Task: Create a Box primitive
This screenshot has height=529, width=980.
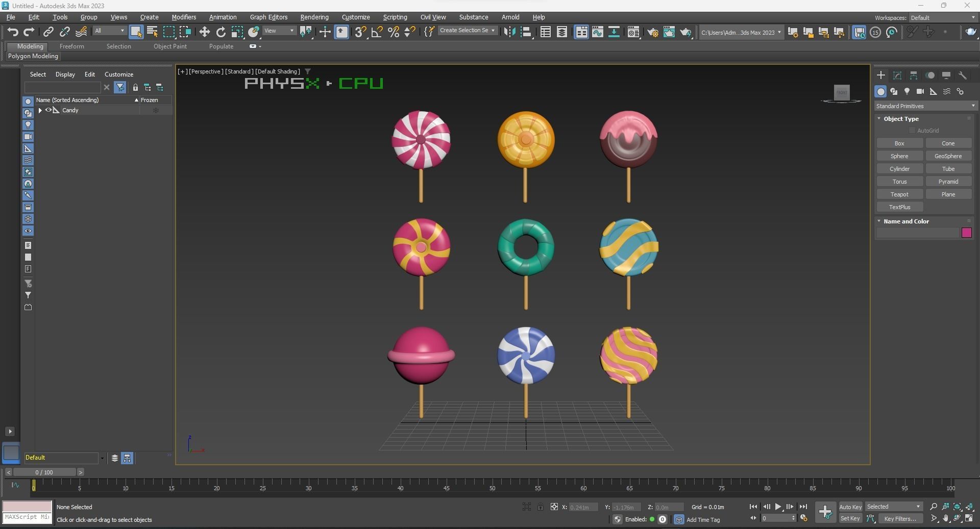Action: 899,143
